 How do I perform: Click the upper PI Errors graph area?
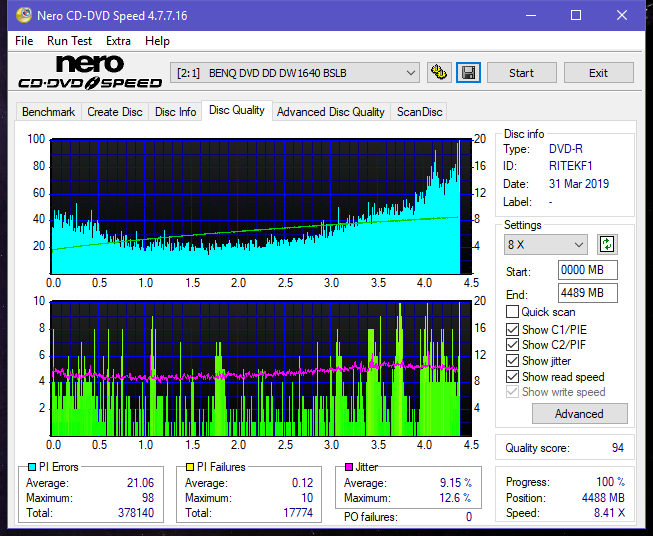pyautogui.click(x=261, y=206)
